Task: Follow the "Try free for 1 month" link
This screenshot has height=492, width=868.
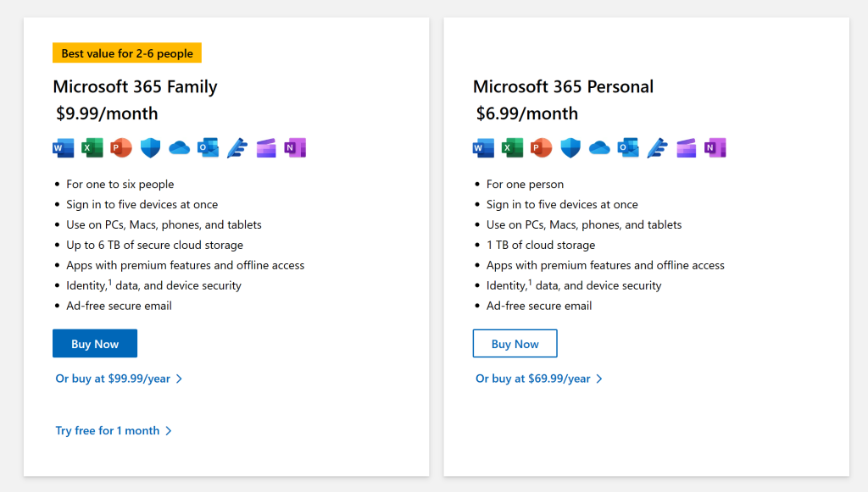Action: pos(114,430)
